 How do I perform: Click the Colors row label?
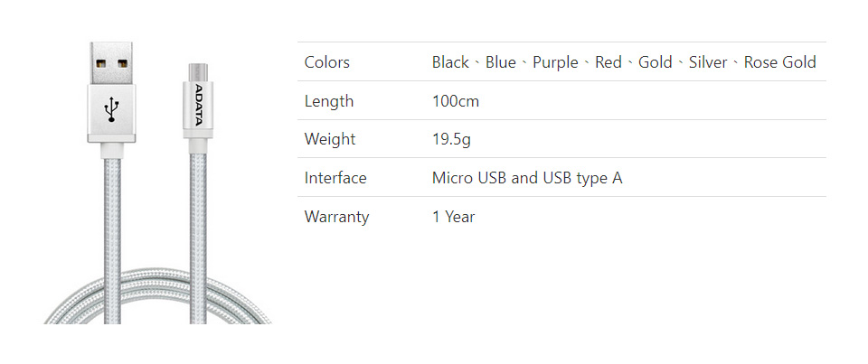click(x=326, y=62)
